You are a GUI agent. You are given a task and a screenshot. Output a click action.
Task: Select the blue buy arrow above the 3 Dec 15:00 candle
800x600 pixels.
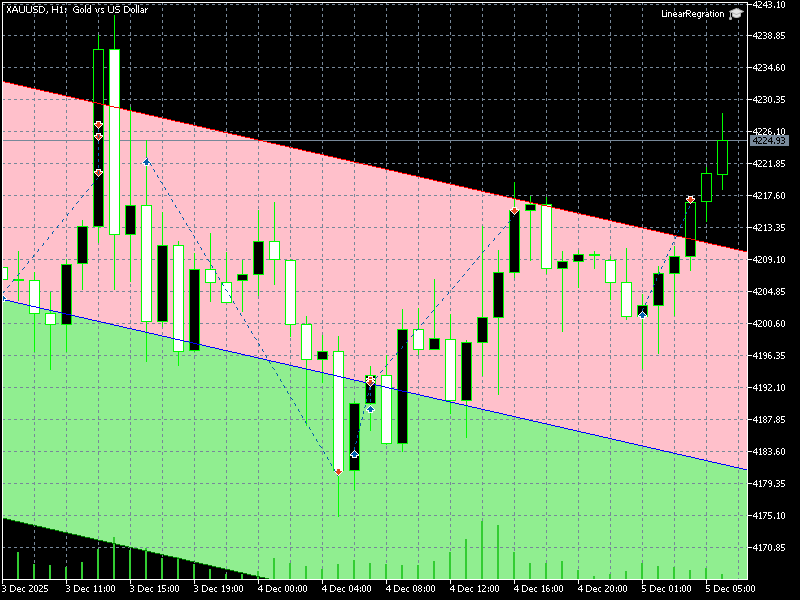click(146, 162)
